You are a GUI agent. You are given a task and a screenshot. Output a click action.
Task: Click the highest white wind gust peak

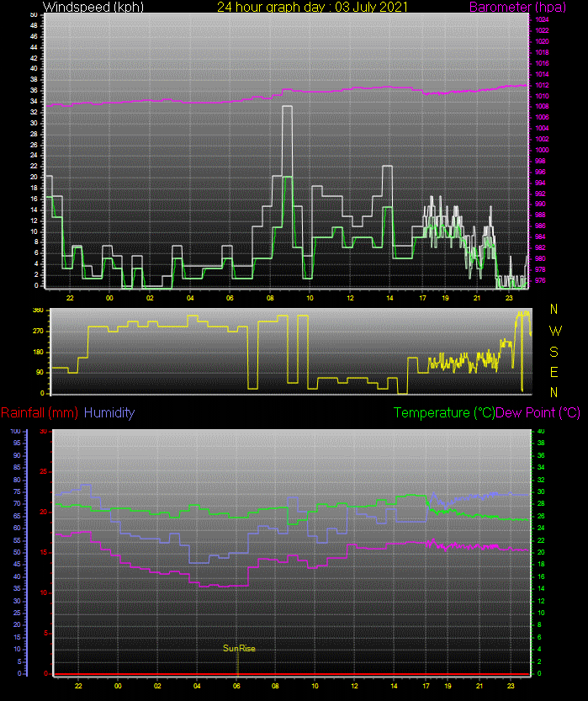287,107
